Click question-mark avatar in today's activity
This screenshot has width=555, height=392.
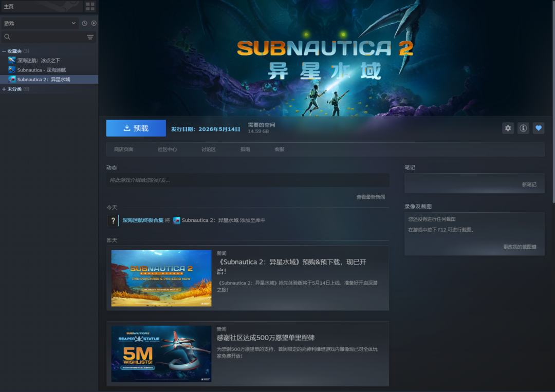click(x=113, y=220)
